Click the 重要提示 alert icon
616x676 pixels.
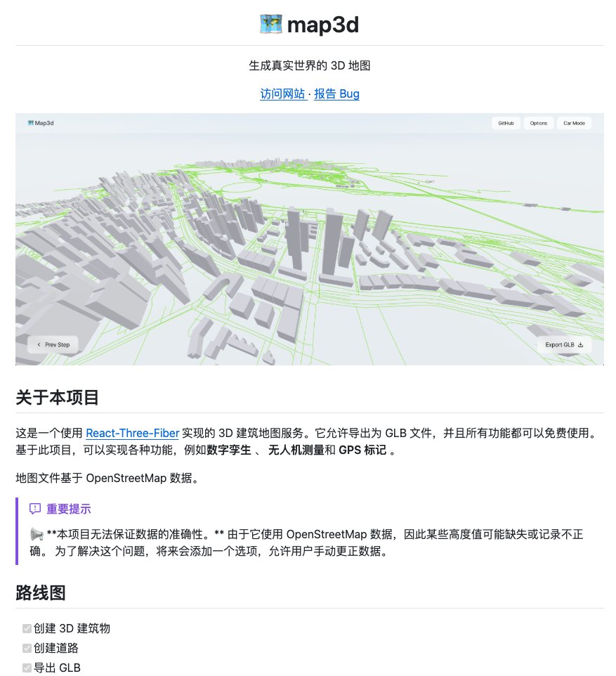pyautogui.click(x=35, y=509)
